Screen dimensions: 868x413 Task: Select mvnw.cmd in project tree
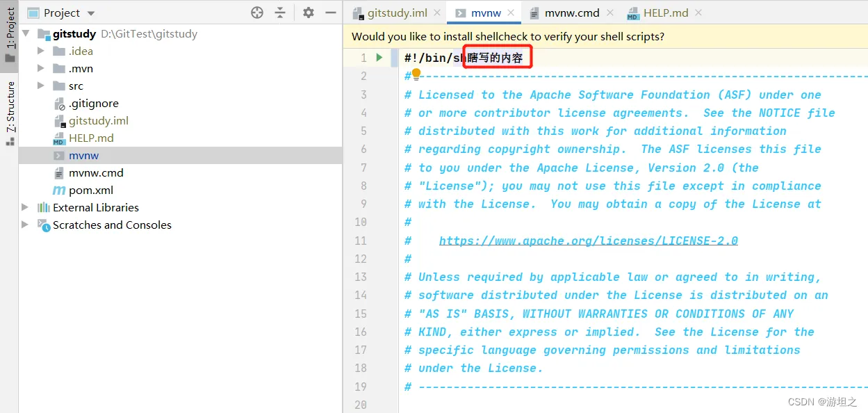pyautogui.click(x=96, y=172)
